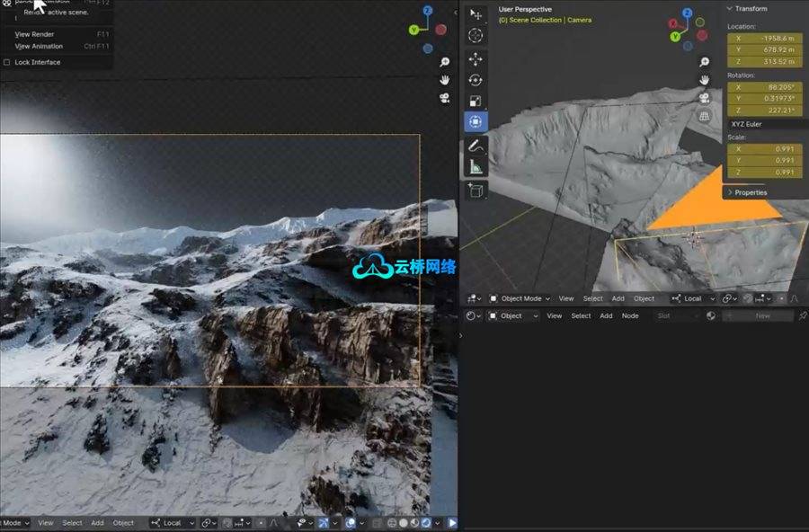Viewport: 809px width, 532px height.
Task: Click zoom magnifier icon in left viewport
Action: (444, 62)
